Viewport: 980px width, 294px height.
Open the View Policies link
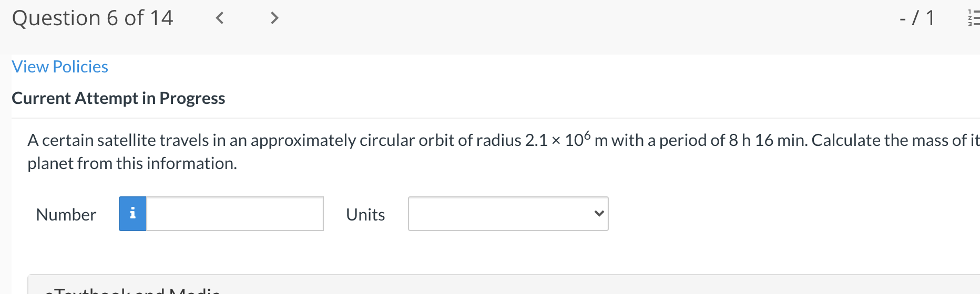[60, 67]
